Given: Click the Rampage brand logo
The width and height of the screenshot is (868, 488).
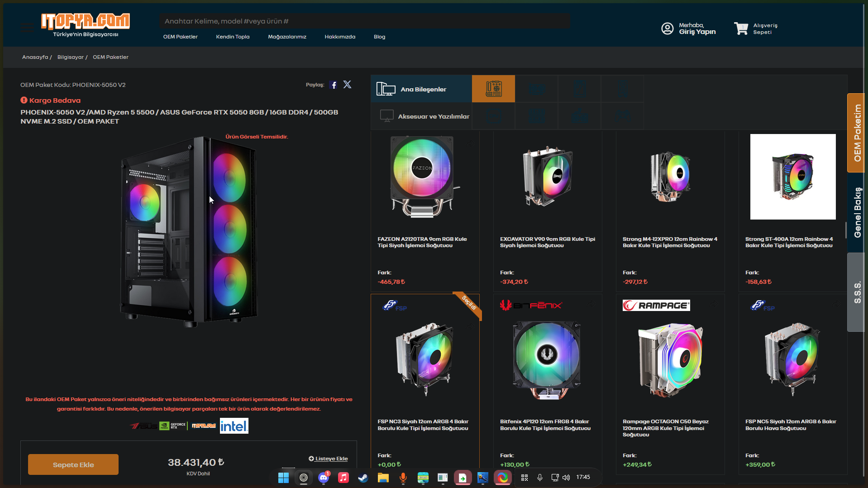Looking at the screenshot, I should click(656, 306).
